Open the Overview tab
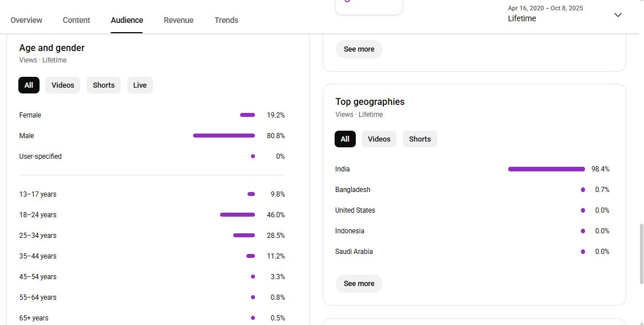This screenshot has width=644, height=325. [26, 20]
